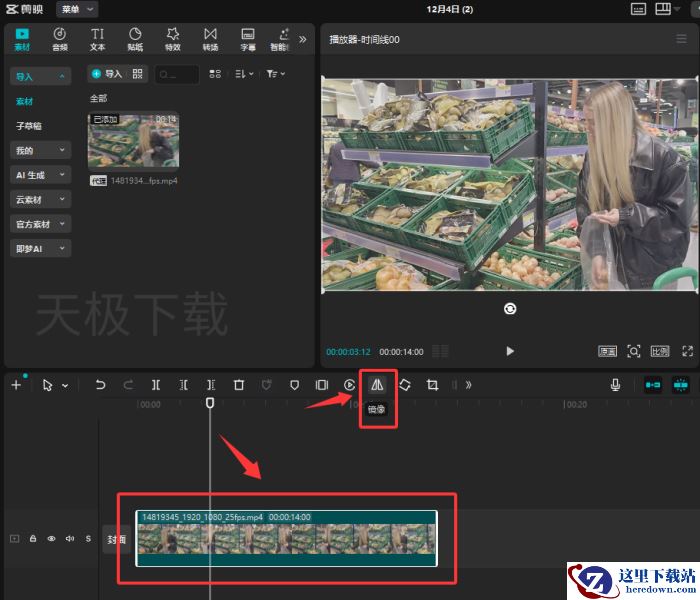Switch to the 音频 audio tab
This screenshot has height=600, width=700.
point(60,40)
